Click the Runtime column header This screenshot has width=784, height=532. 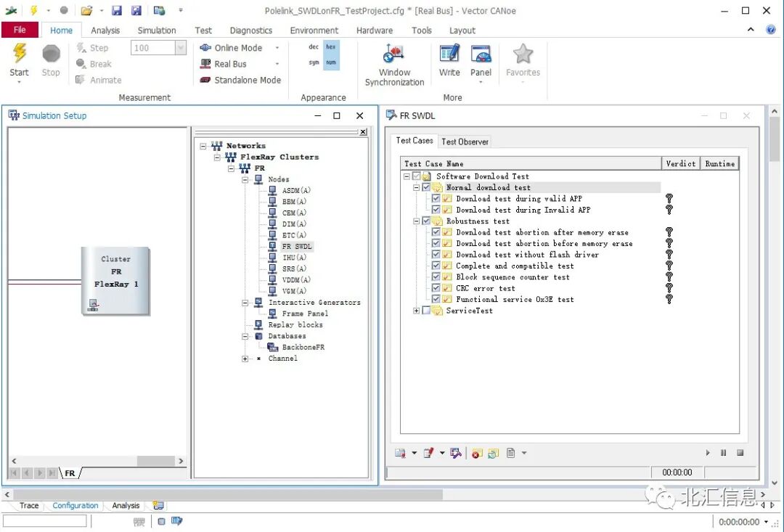(x=719, y=163)
